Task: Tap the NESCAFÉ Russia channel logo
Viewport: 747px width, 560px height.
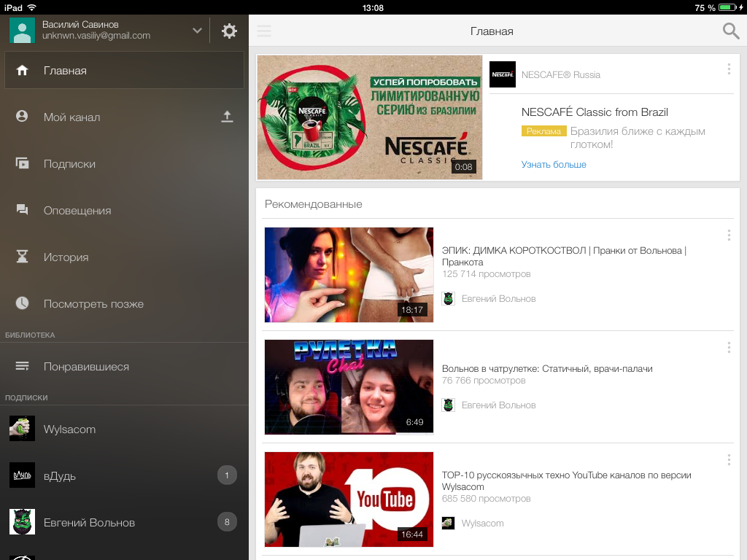Action: click(503, 74)
